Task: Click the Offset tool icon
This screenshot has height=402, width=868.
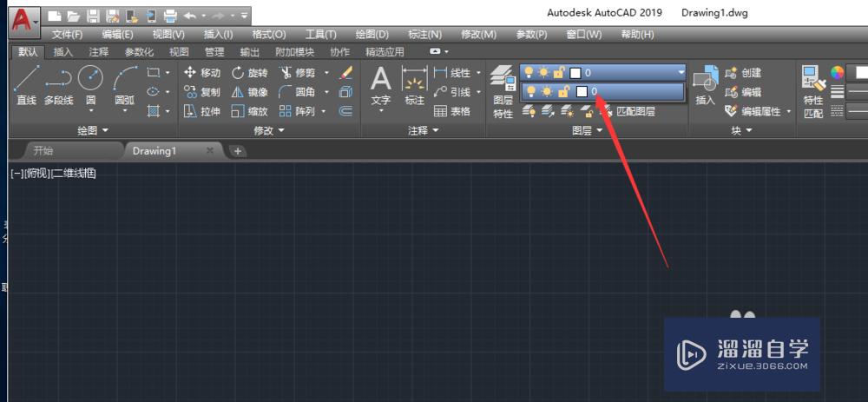Action: (345, 111)
